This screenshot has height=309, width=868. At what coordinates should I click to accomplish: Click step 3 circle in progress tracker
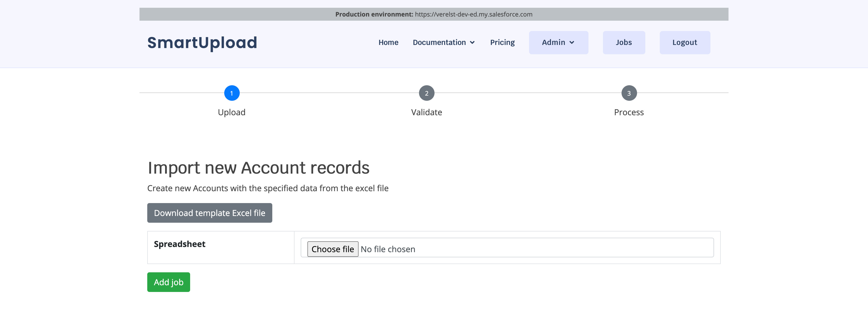pyautogui.click(x=629, y=93)
